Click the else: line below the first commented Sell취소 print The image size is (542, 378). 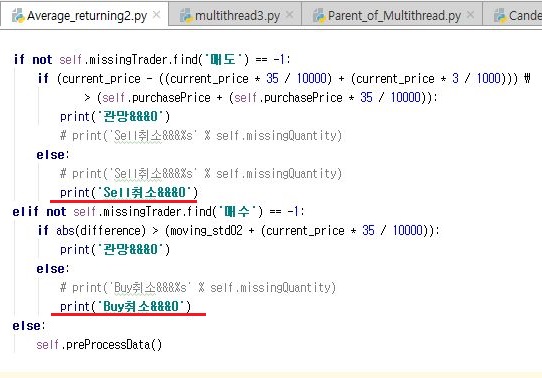(x=53, y=154)
